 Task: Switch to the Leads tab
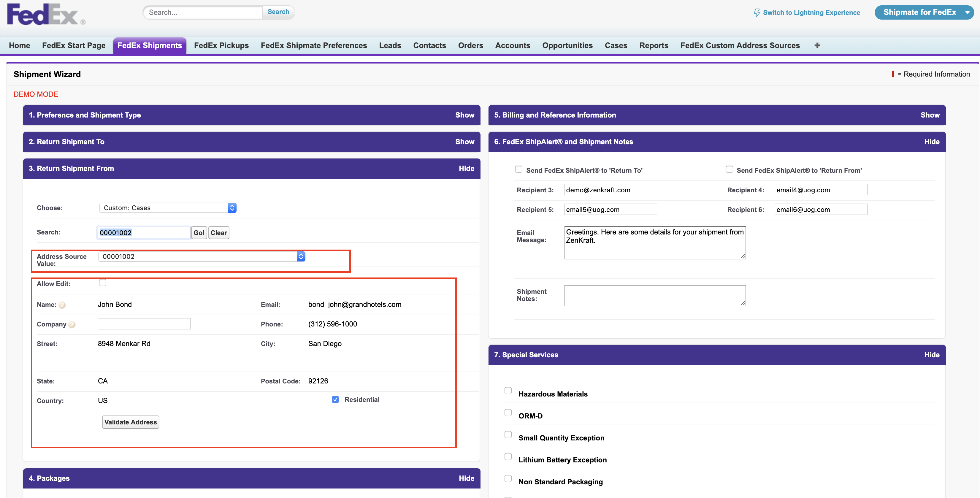[390, 45]
